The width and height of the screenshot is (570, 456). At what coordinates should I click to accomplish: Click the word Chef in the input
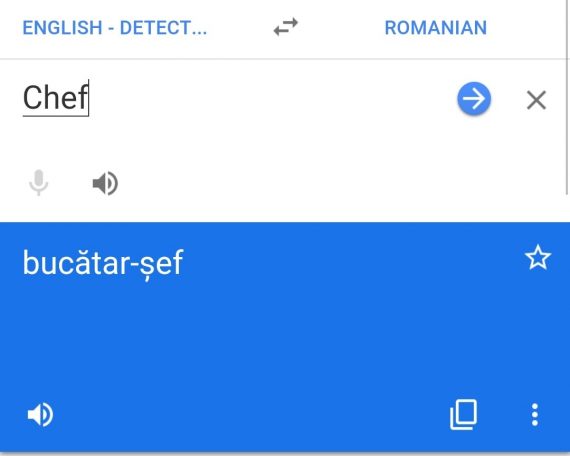click(x=56, y=97)
